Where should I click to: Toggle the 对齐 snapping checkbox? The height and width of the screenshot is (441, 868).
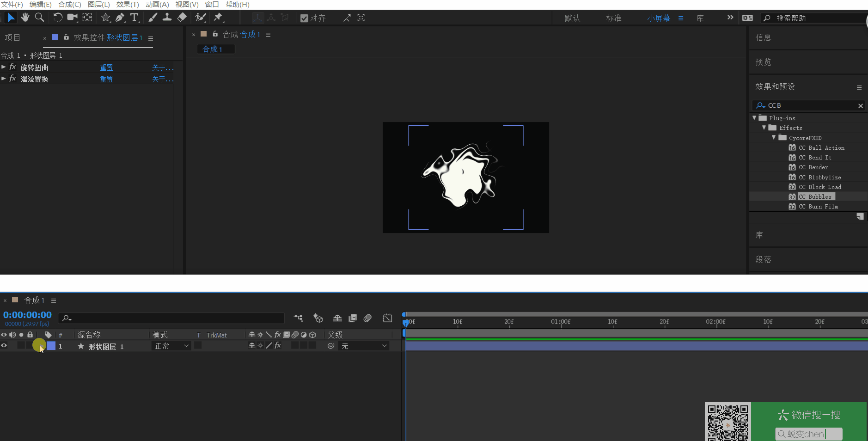pyautogui.click(x=304, y=18)
